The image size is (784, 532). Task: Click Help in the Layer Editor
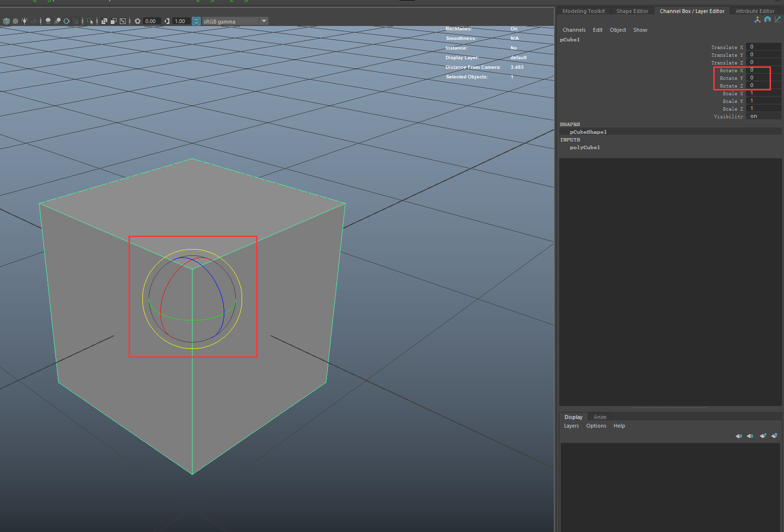coord(619,426)
